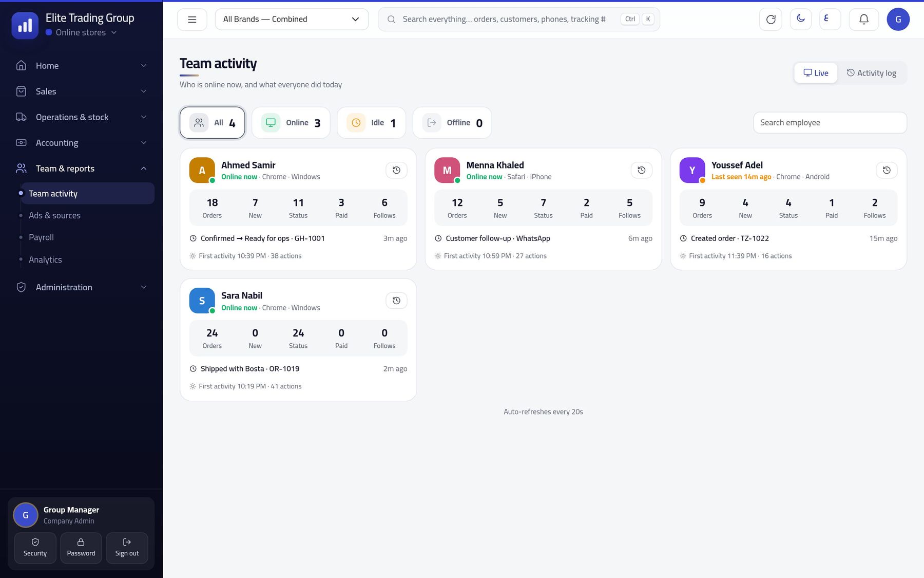Filter by Offline employees
The image size is (924, 578).
452,123
